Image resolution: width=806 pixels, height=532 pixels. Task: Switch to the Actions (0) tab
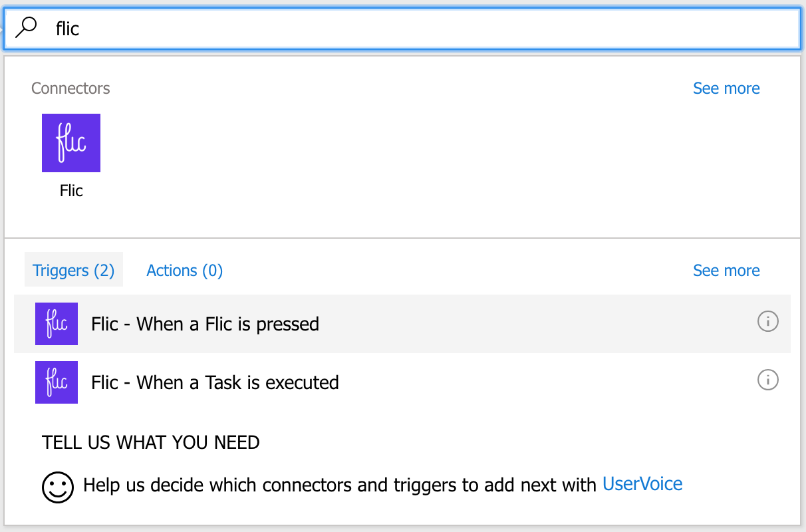pos(184,271)
